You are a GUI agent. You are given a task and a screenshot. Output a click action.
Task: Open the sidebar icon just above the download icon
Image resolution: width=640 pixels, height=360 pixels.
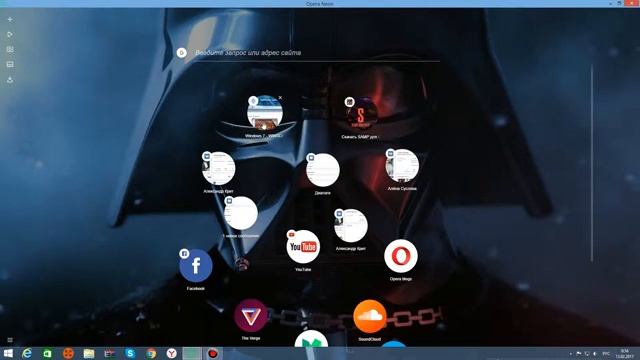coord(10,64)
